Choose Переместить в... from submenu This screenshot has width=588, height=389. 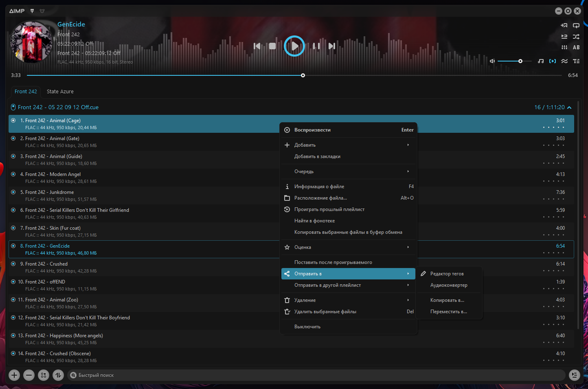[450, 312]
